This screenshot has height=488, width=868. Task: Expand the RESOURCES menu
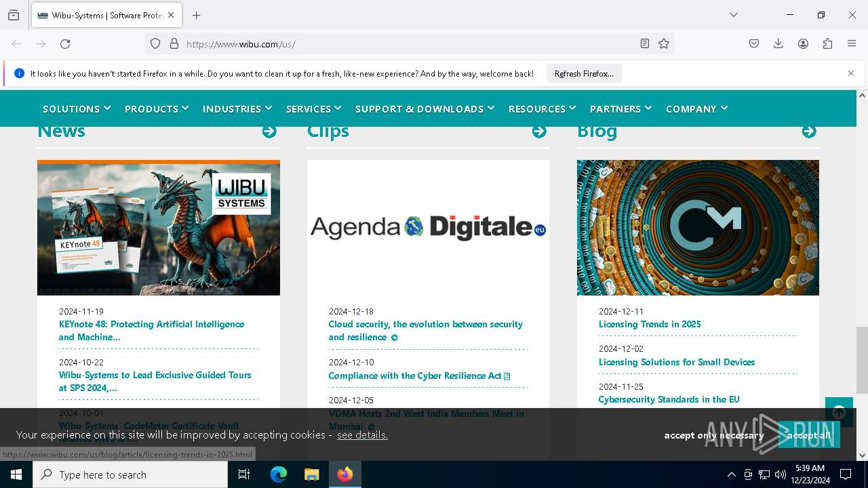coord(542,108)
